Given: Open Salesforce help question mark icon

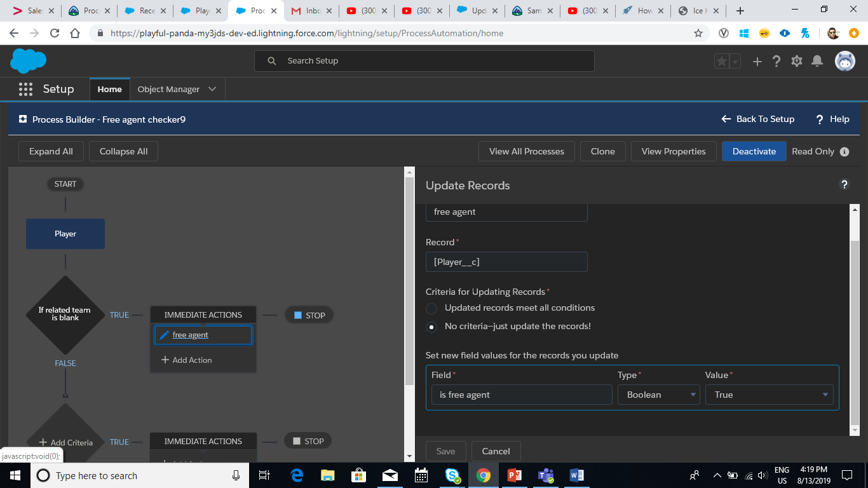Looking at the screenshot, I should (x=776, y=61).
